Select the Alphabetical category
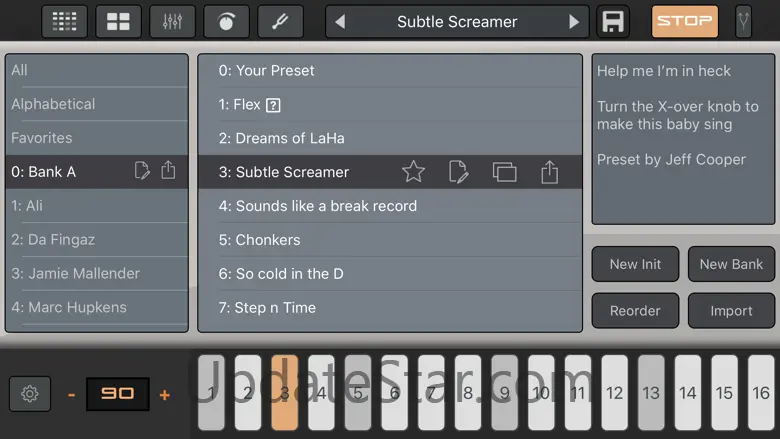 pyautogui.click(x=53, y=104)
